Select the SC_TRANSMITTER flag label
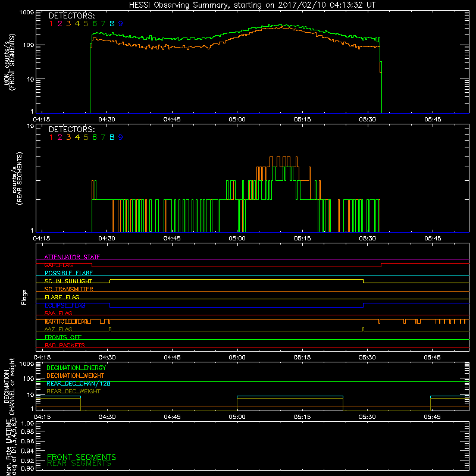This screenshot has width=476, height=476. [68, 289]
